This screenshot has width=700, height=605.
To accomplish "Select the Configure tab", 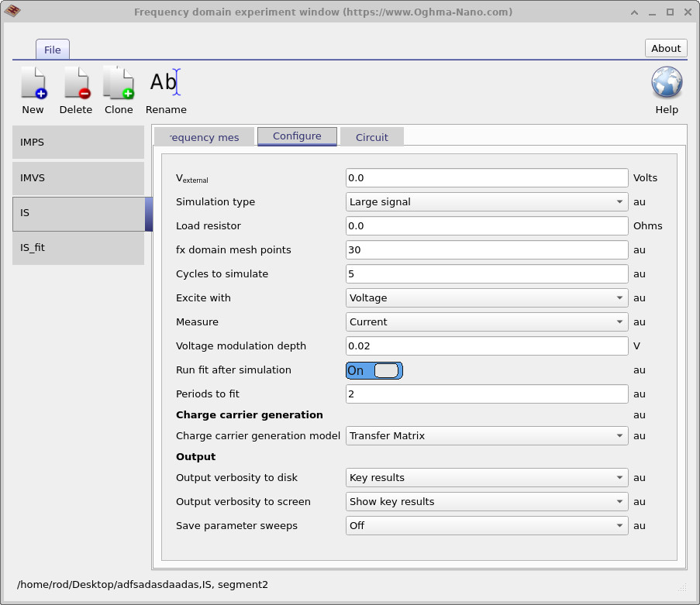I will point(297,136).
